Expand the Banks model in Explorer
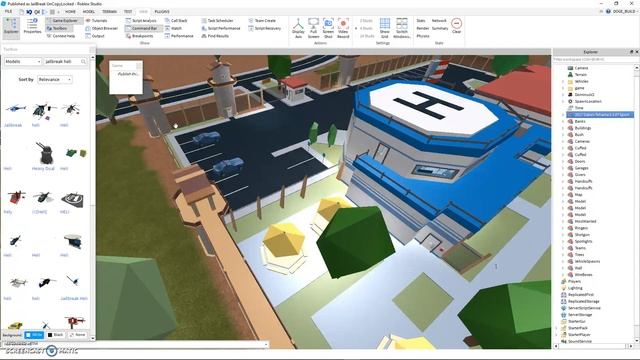The image size is (640, 360). point(563,122)
